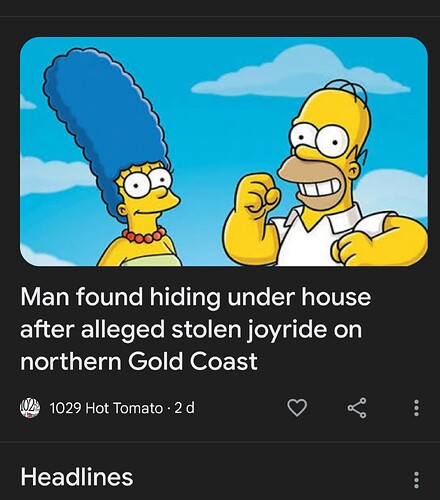Screen dimensions: 440x500
Task: Open the Simpsons article thumbnail image
Action: 224,151
